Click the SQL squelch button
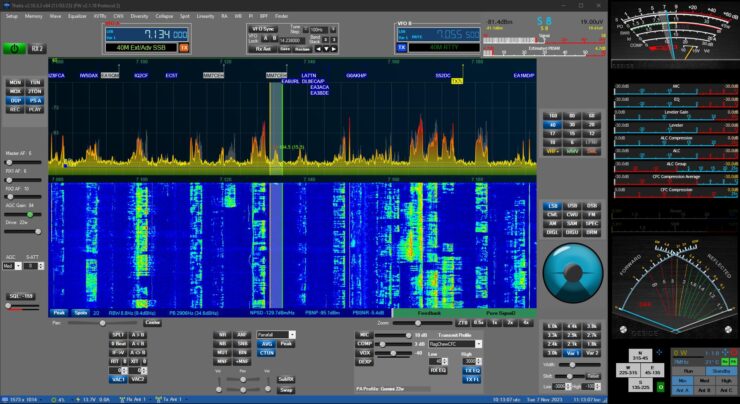Viewport: 740px width, 404px height. coord(21,296)
